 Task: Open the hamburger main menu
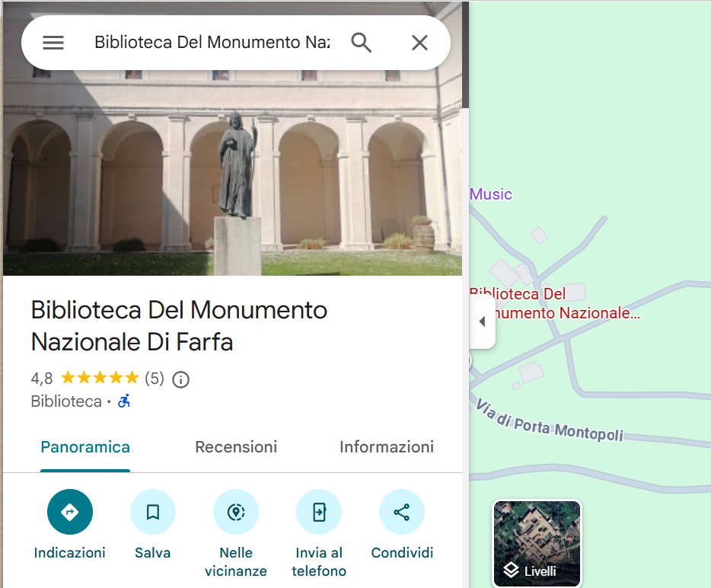point(53,43)
